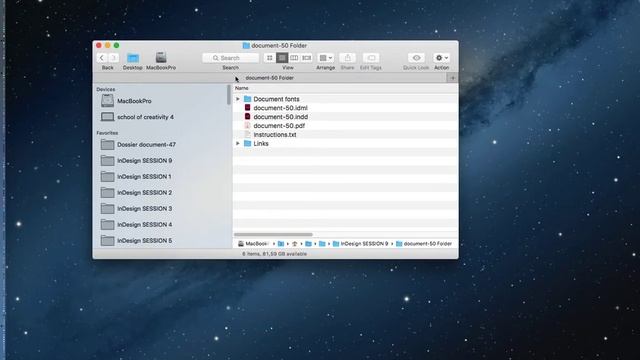The image size is (640, 360).
Task: Click in the Search field
Action: (x=231, y=58)
